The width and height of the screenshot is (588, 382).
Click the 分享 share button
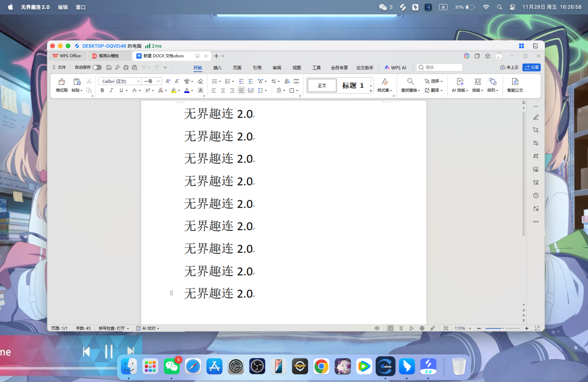tap(531, 67)
